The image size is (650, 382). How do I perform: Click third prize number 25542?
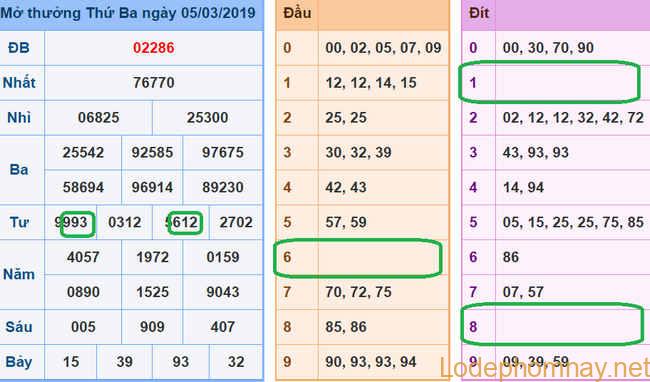(83, 152)
